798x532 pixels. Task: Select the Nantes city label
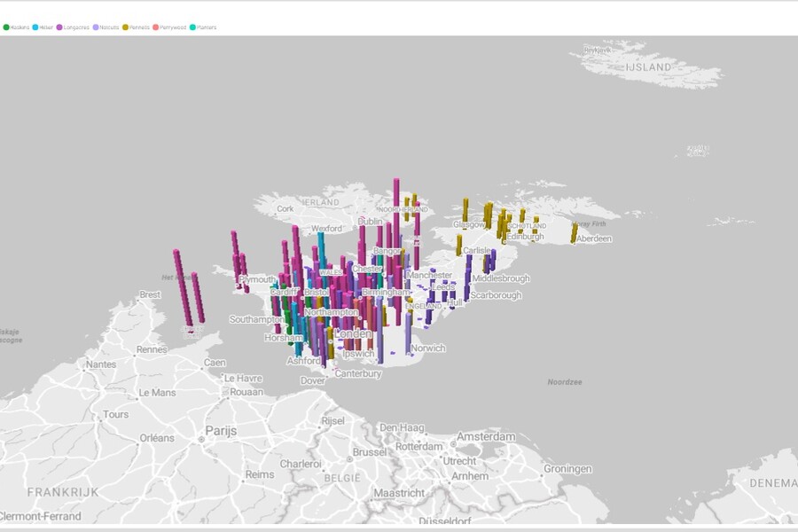[x=101, y=364]
